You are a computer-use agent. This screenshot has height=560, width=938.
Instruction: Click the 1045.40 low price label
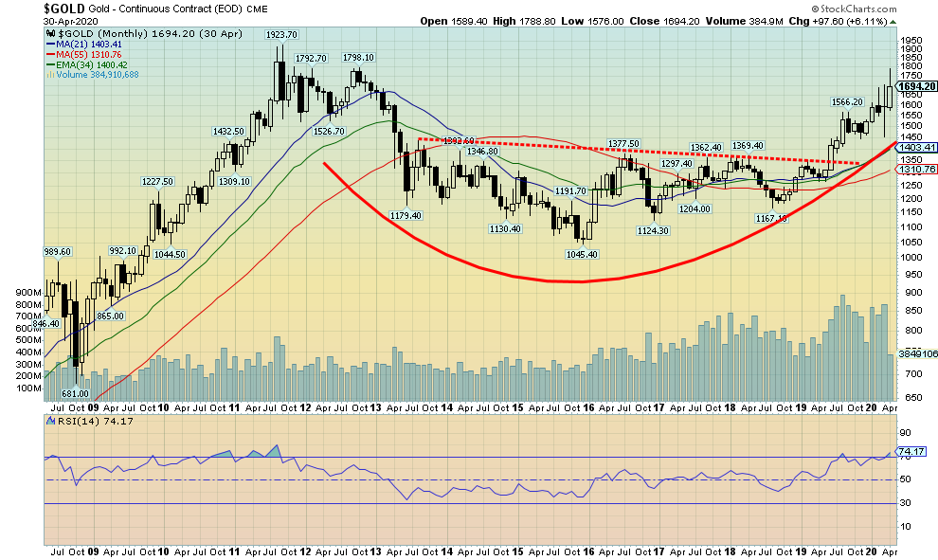tap(580, 254)
